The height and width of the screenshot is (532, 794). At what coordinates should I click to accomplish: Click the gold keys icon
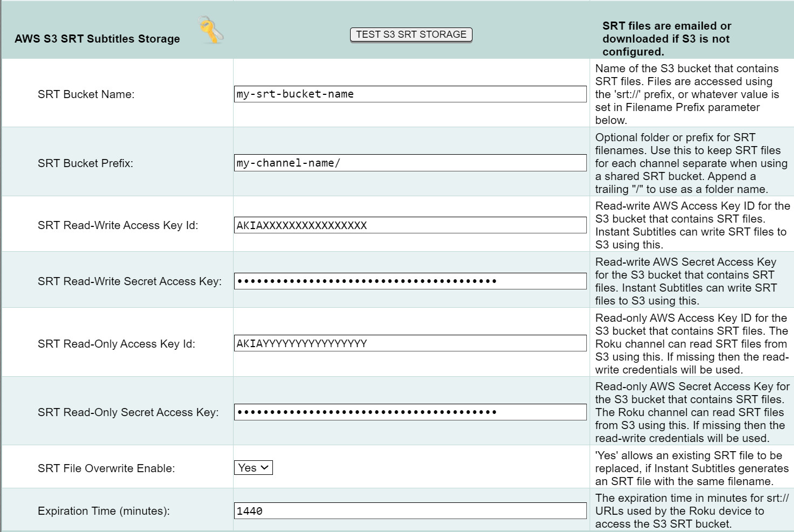point(211,30)
